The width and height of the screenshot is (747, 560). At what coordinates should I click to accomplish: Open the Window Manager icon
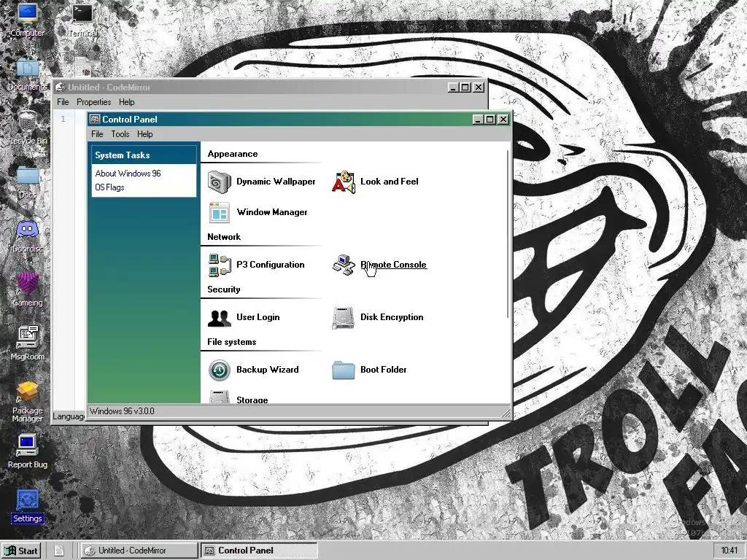click(219, 212)
